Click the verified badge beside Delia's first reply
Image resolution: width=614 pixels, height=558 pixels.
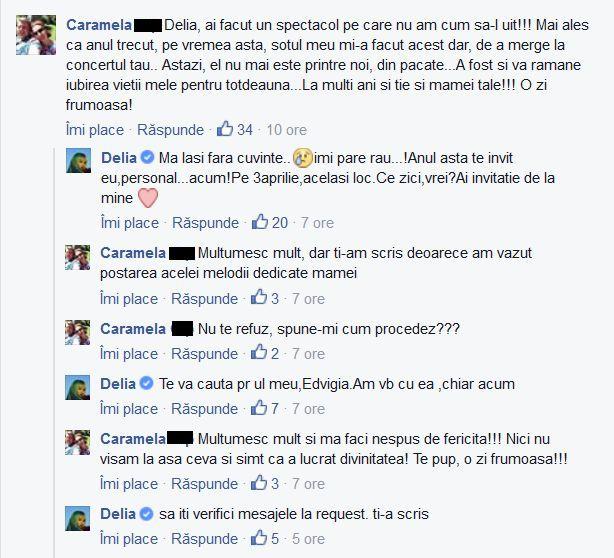(x=148, y=157)
